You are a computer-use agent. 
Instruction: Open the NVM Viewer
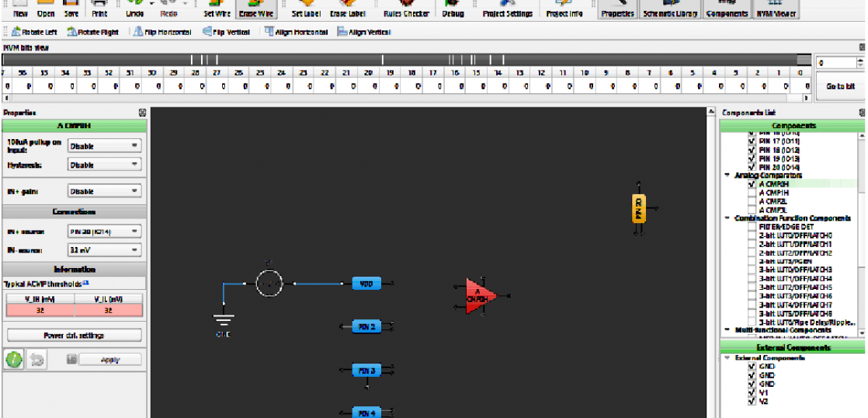[776, 9]
